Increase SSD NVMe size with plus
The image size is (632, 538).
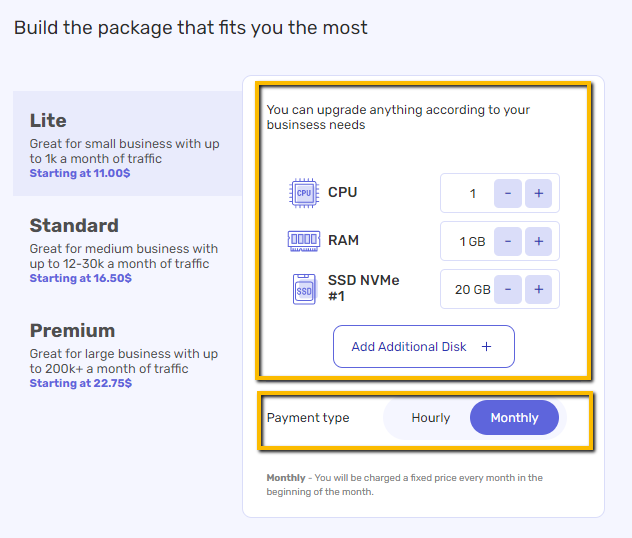[x=538, y=289]
